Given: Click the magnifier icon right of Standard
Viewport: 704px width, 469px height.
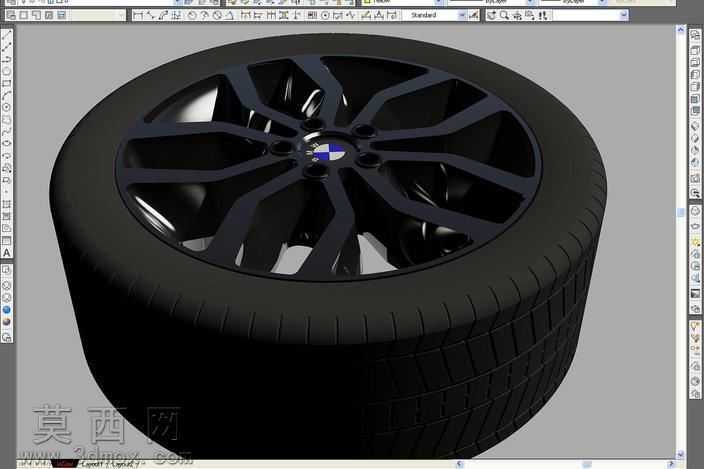Looking at the screenshot, I should pos(504,16).
